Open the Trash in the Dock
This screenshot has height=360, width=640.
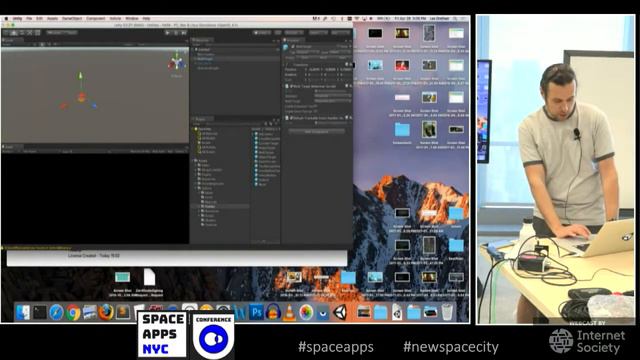447,313
